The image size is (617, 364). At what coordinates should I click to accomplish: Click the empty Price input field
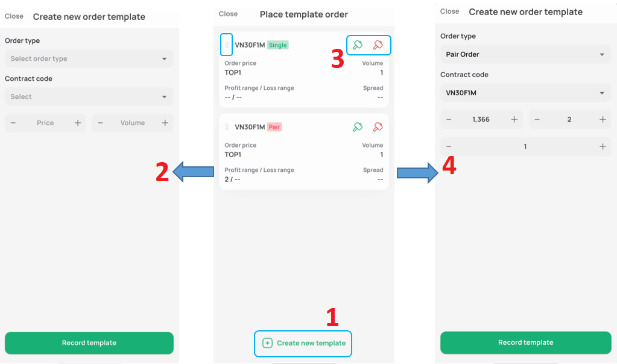click(x=45, y=123)
